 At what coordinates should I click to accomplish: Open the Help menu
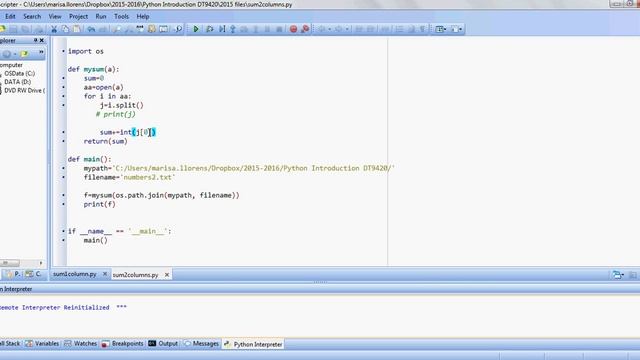coord(143,16)
